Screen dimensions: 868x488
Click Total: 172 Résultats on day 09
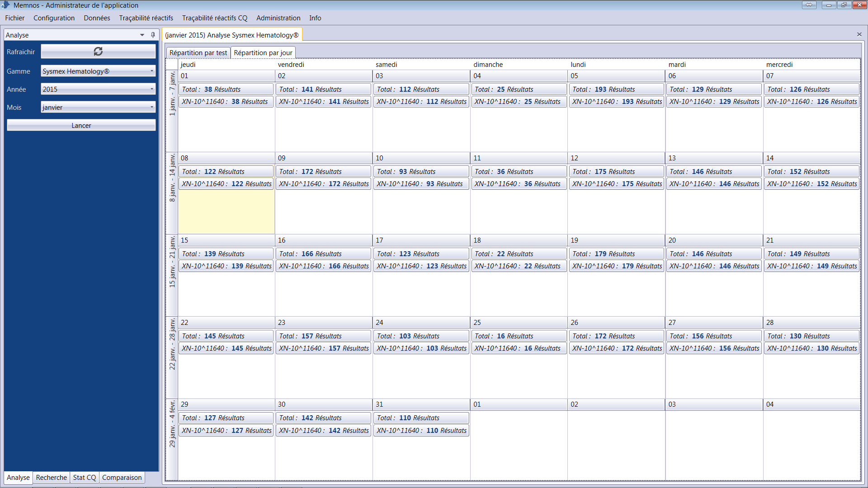click(324, 171)
